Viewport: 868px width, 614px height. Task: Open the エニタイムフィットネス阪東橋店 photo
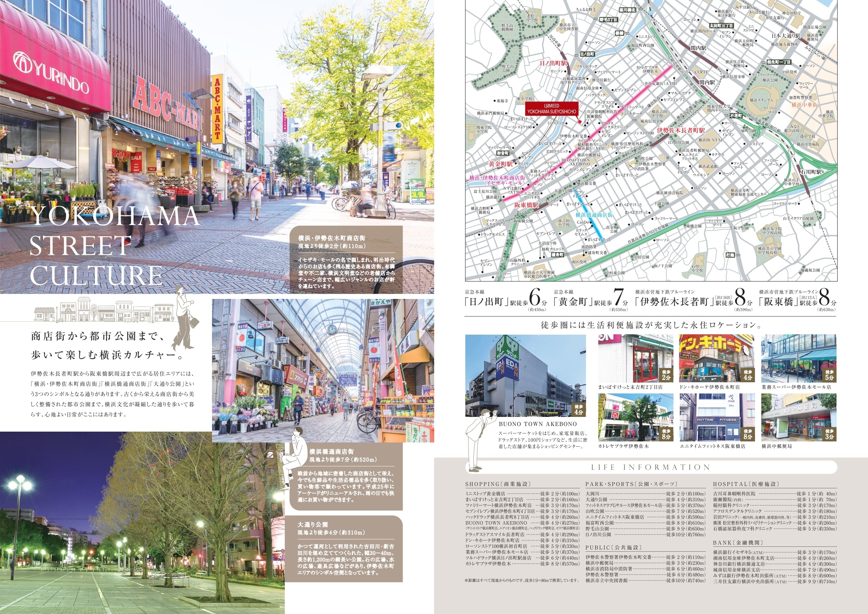click(717, 417)
